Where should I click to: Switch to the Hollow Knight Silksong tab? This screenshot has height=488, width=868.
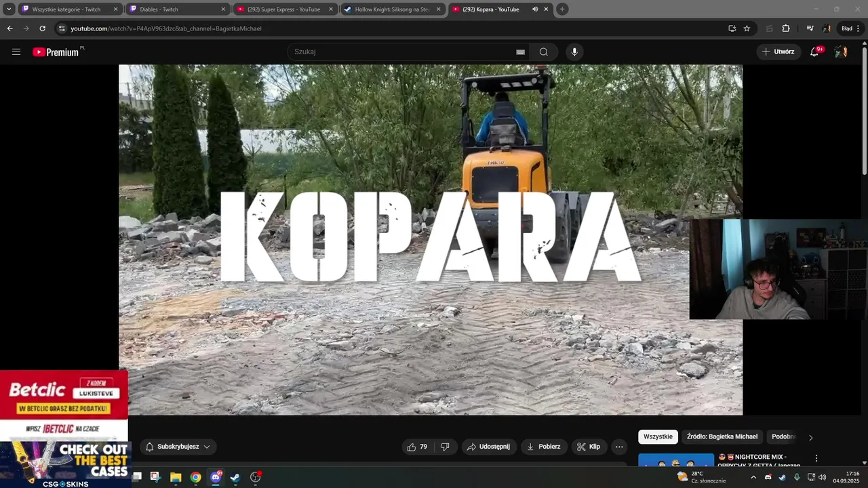coord(393,9)
